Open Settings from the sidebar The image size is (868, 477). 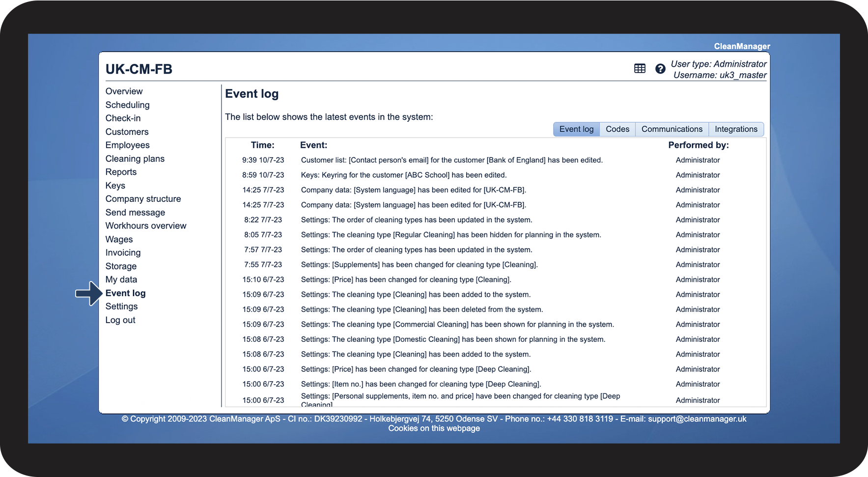click(x=121, y=307)
